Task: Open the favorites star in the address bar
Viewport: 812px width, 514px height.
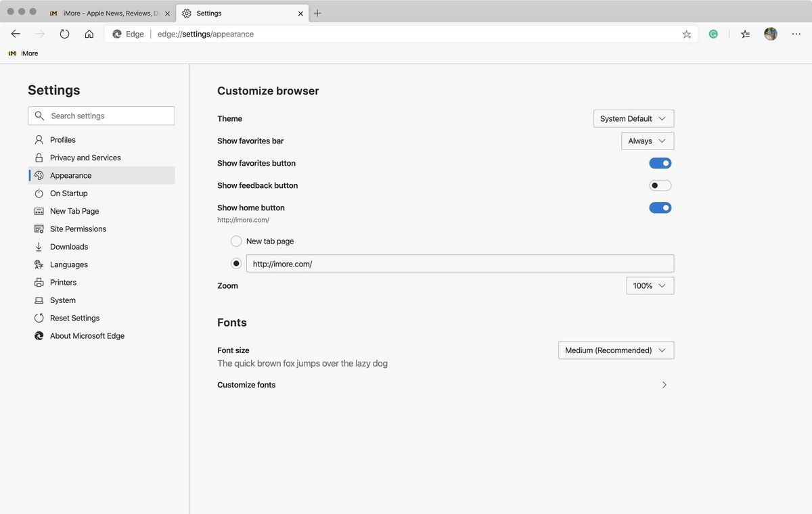Action: 686,33
